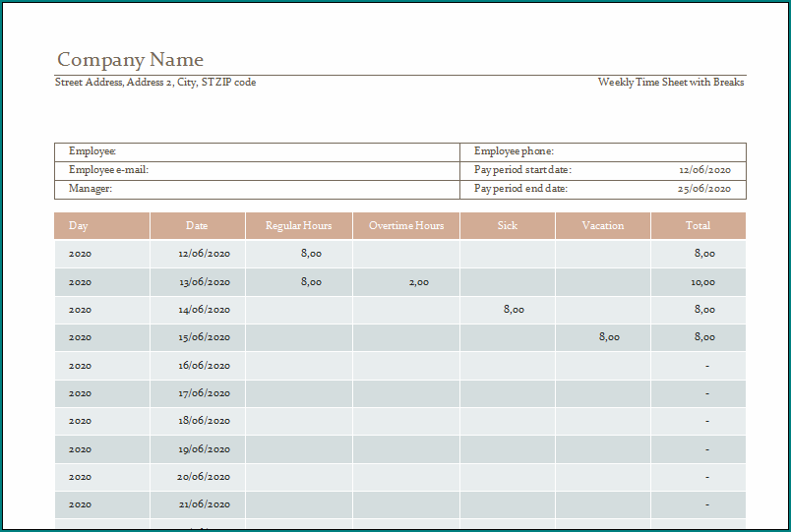This screenshot has height=532, width=791.
Task: Click the total 8,00 for 12/06/2020
Action: coord(699,254)
